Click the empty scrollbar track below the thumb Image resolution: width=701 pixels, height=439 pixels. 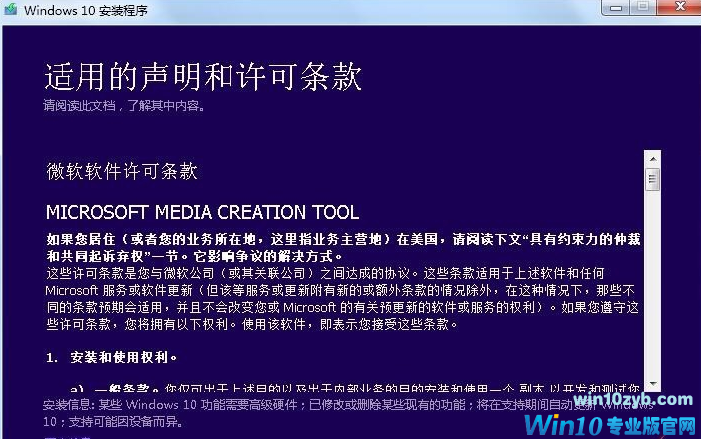coord(653,283)
